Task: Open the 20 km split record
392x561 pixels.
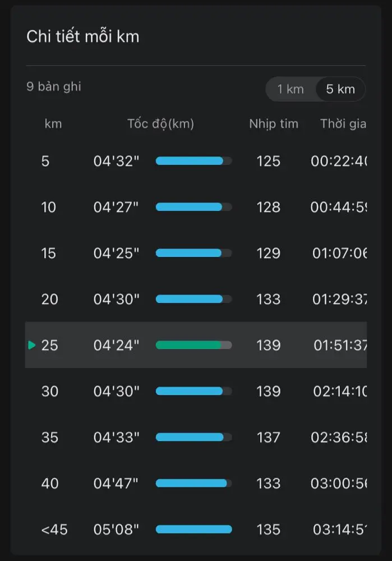Action: 196,299
